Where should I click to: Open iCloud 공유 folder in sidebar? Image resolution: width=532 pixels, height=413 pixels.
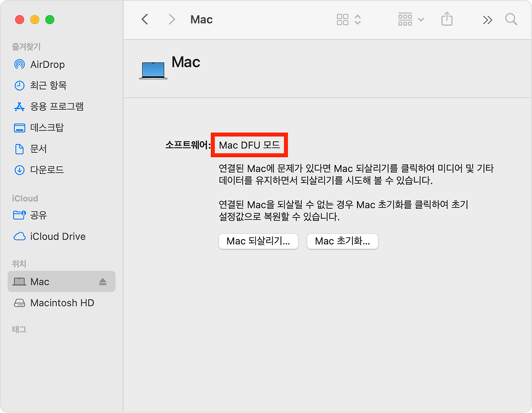pos(62,215)
